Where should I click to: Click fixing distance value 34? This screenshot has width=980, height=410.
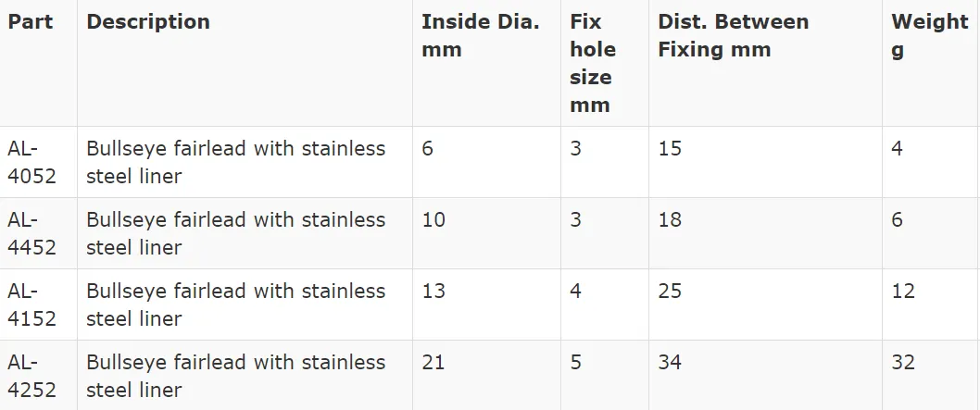670,363
